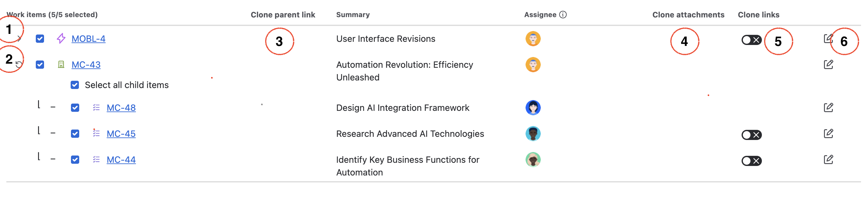Click the epic lightning icon for MOBL-4
This screenshot has width=868, height=197.
click(x=61, y=39)
